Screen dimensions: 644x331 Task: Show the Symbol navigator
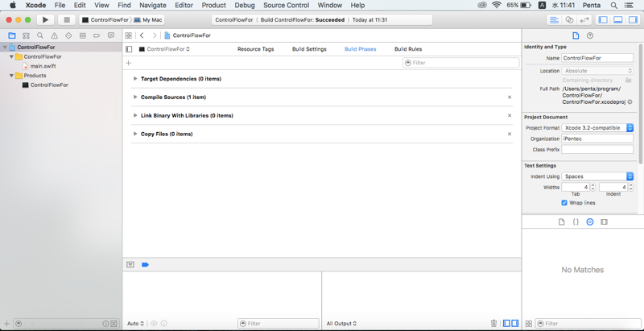click(26, 35)
